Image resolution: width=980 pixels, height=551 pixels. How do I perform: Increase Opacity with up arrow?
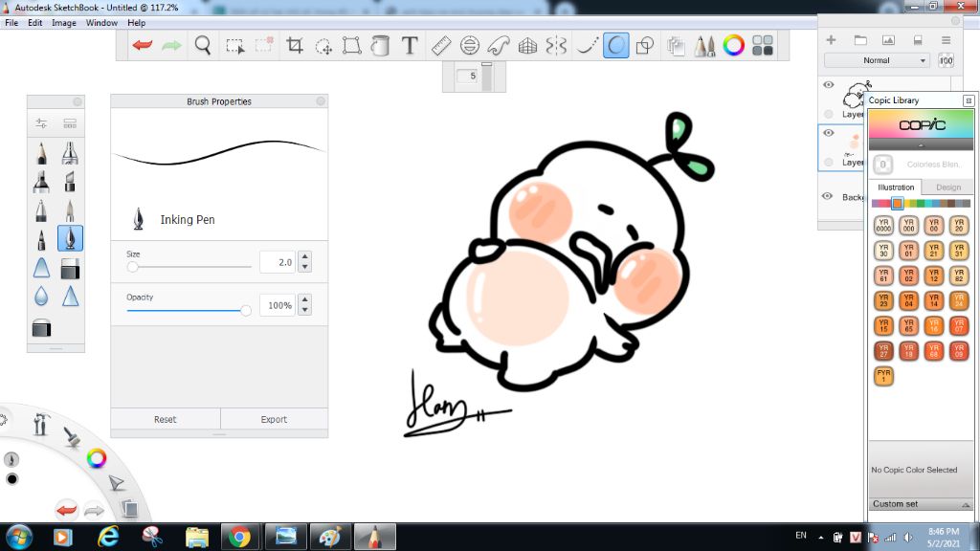point(304,299)
